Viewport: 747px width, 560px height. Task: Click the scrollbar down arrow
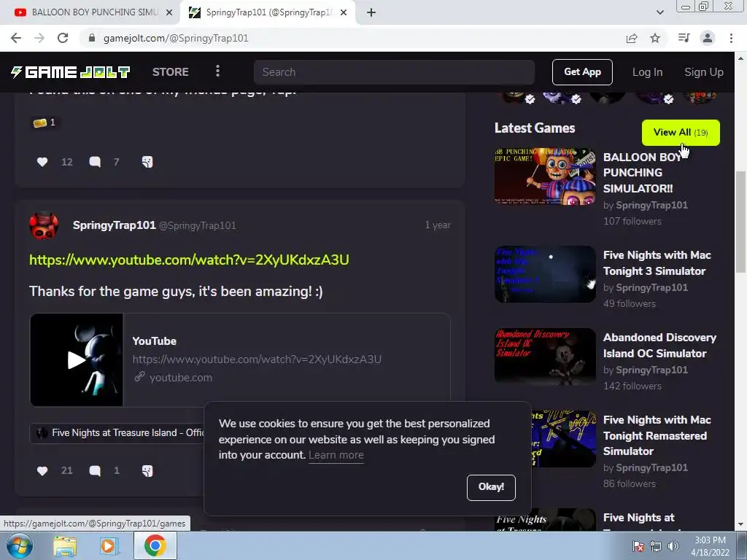coord(740,524)
